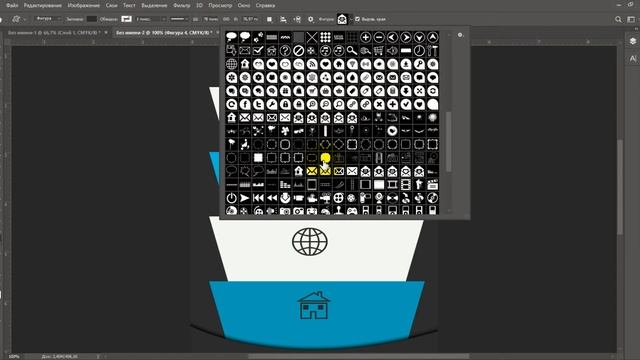Viewport: 640px width, 360px height.
Task: Select the power button shape
Action: pos(231,198)
